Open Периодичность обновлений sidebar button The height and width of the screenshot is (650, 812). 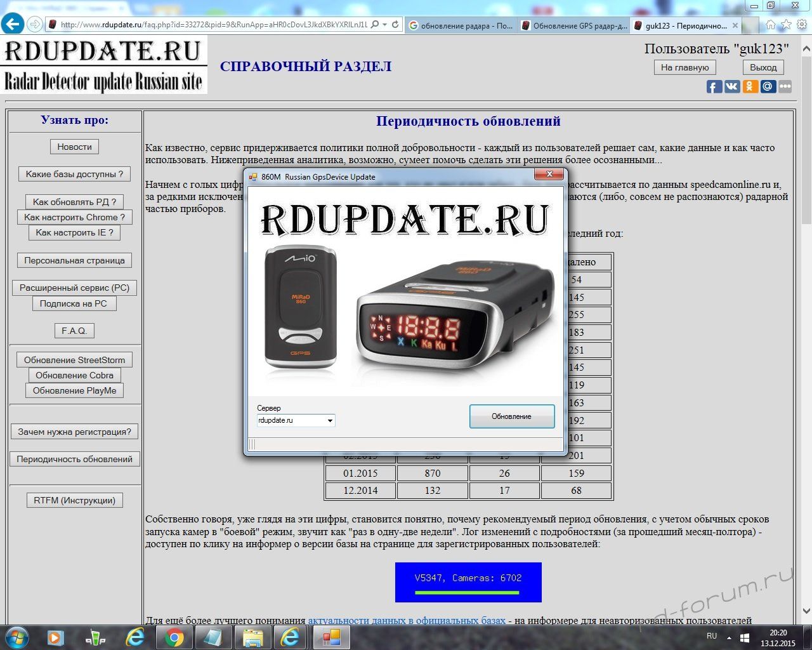(x=74, y=459)
